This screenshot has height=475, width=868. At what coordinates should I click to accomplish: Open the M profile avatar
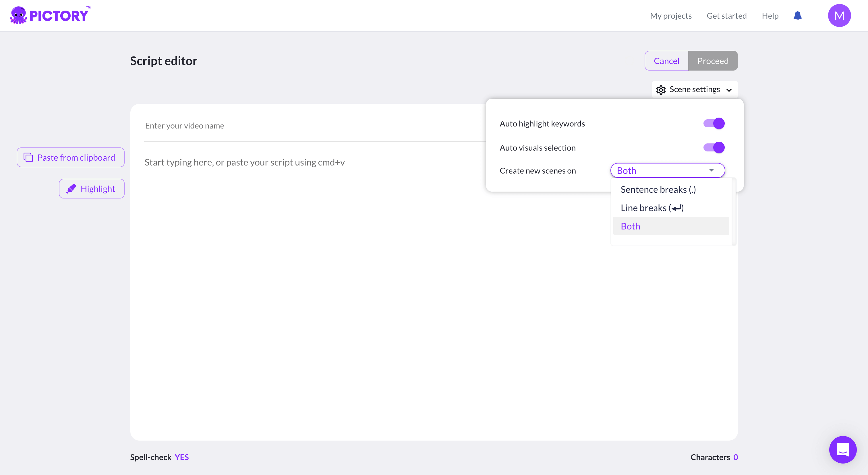(839, 15)
